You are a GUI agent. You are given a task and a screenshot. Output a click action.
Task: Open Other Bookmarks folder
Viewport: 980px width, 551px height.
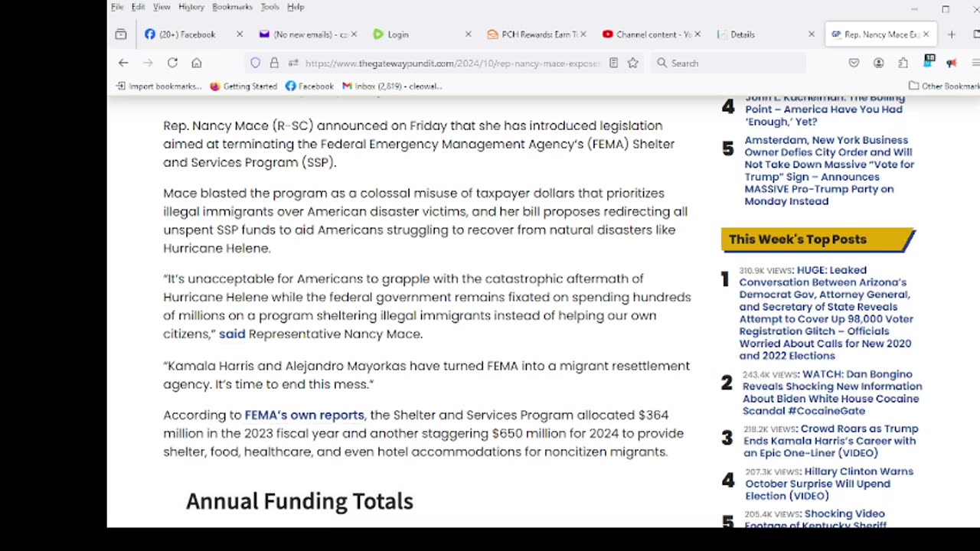coord(944,86)
